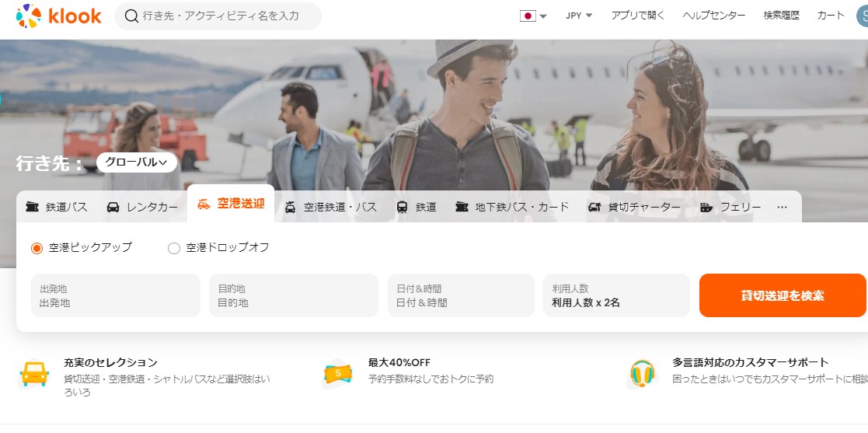The image size is (868, 433).
Task: Click the search magnifier icon
Action: tap(131, 16)
